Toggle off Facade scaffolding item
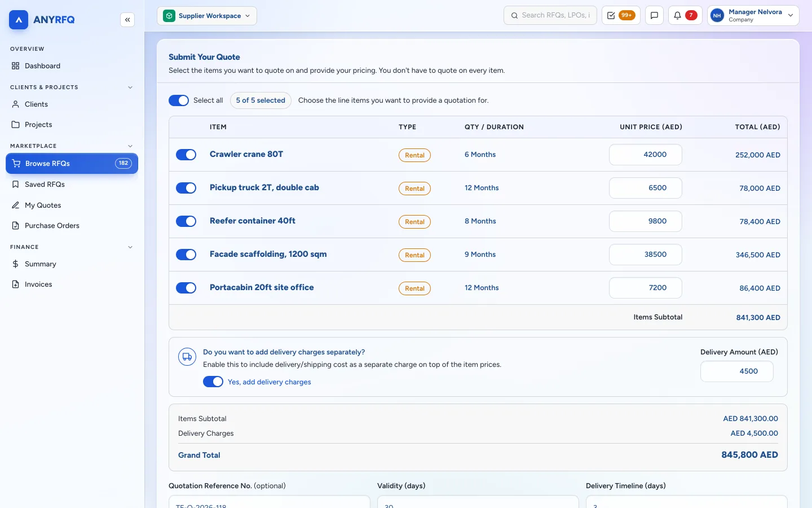The width and height of the screenshot is (812, 508). pos(186,255)
